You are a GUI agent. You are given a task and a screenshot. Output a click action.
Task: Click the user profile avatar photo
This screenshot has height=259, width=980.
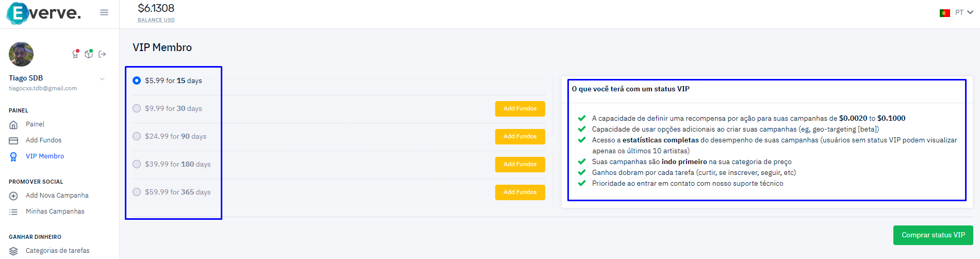21,54
